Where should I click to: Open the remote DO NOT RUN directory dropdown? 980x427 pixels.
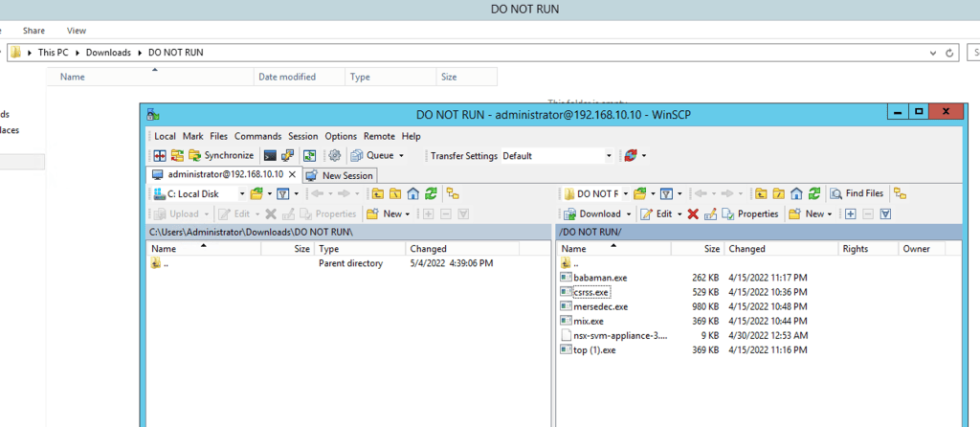[625, 193]
